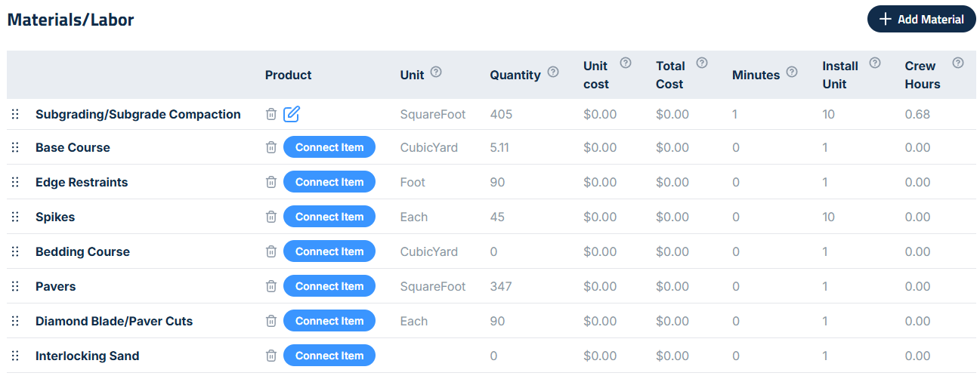Viewport: 980px width, 379px height.
Task: Remove the Spikes material row
Action: click(271, 217)
